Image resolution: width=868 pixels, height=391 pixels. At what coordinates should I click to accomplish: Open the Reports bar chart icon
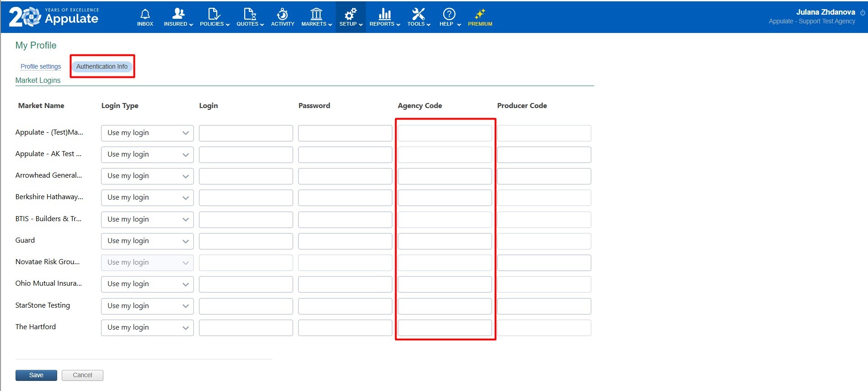click(385, 14)
